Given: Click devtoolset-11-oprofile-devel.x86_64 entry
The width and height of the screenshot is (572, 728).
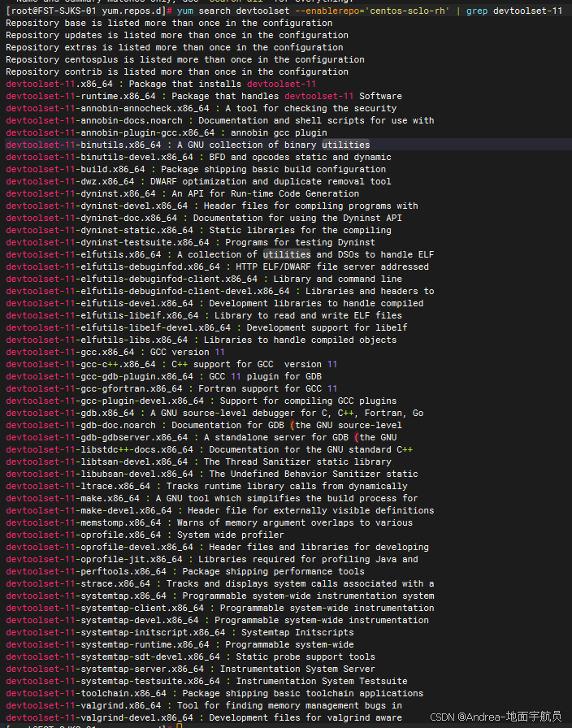Looking at the screenshot, I should pyautogui.click(x=217, y=547).
